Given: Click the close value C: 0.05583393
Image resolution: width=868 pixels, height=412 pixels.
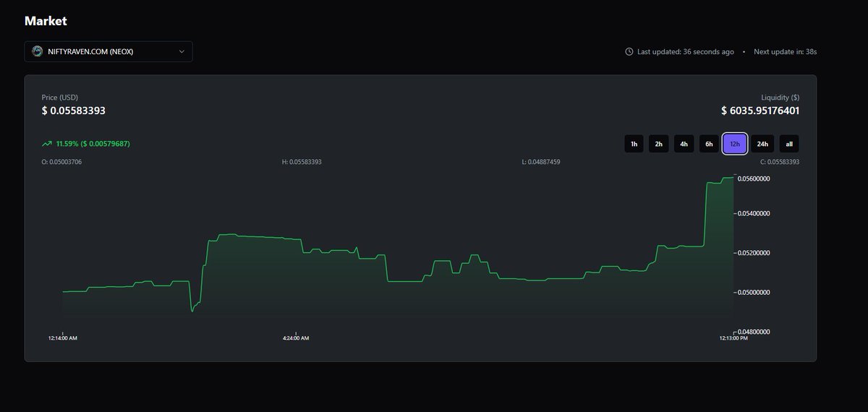Looking at the screenshot, I should coord(780,162).
